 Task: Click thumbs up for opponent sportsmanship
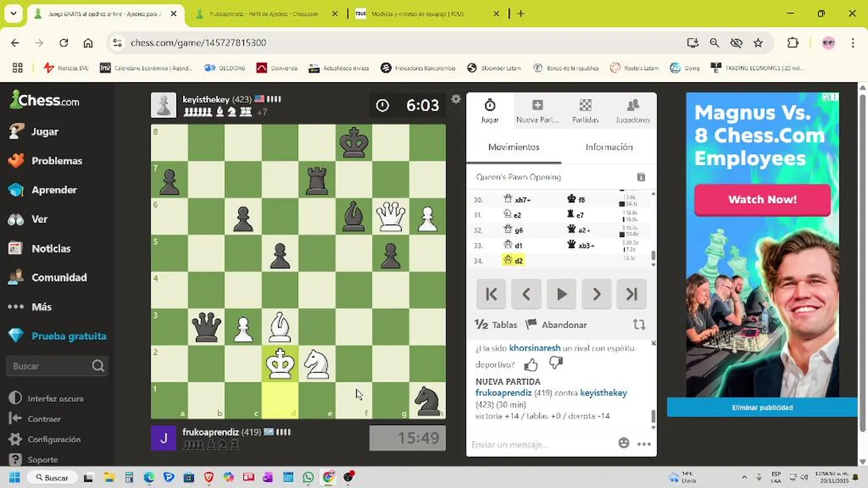(x=531, y=365)
